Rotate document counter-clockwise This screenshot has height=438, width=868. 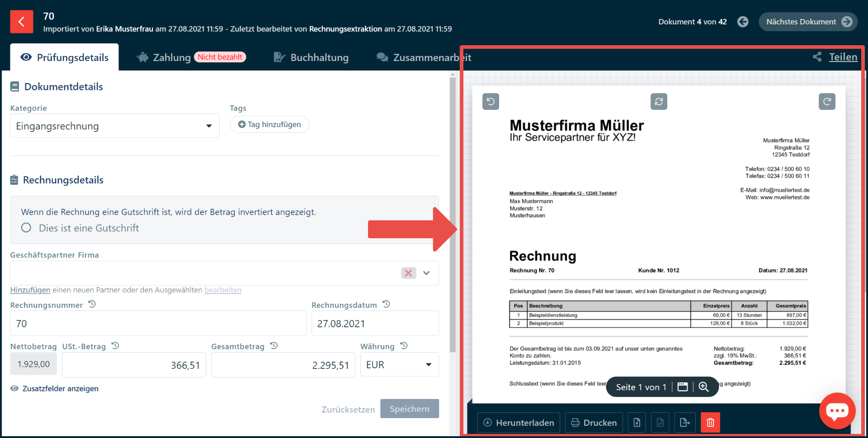pyautogui.click(x=491, y=101)
